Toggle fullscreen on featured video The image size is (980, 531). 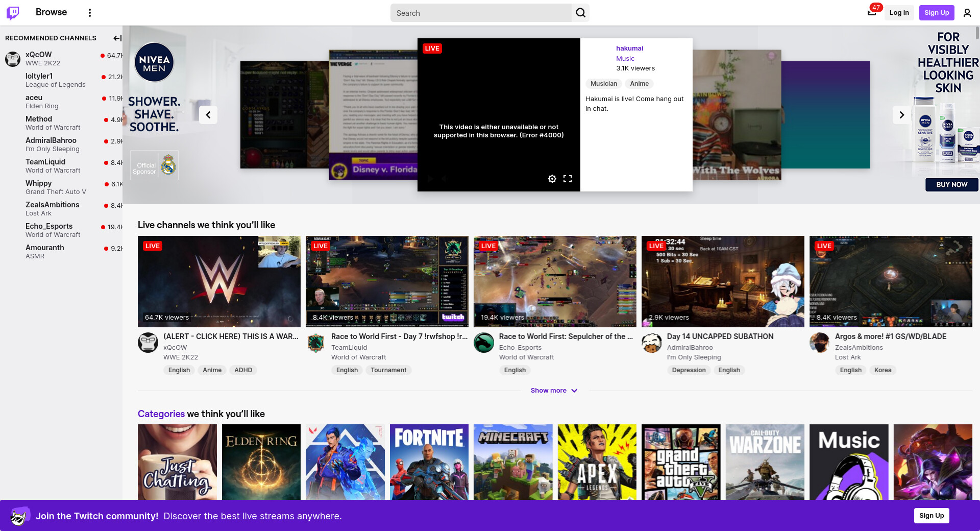pos(567,179)
